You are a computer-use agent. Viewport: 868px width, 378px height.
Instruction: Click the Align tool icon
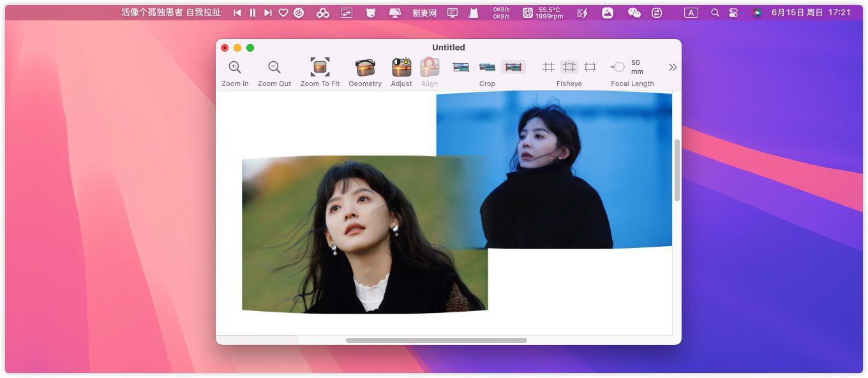point(430,67)
